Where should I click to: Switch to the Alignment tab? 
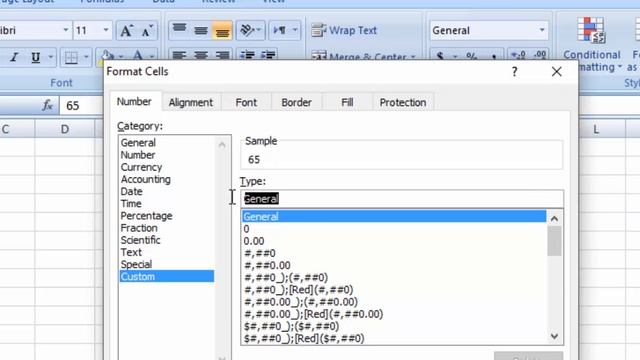click(x=191, y=102)
